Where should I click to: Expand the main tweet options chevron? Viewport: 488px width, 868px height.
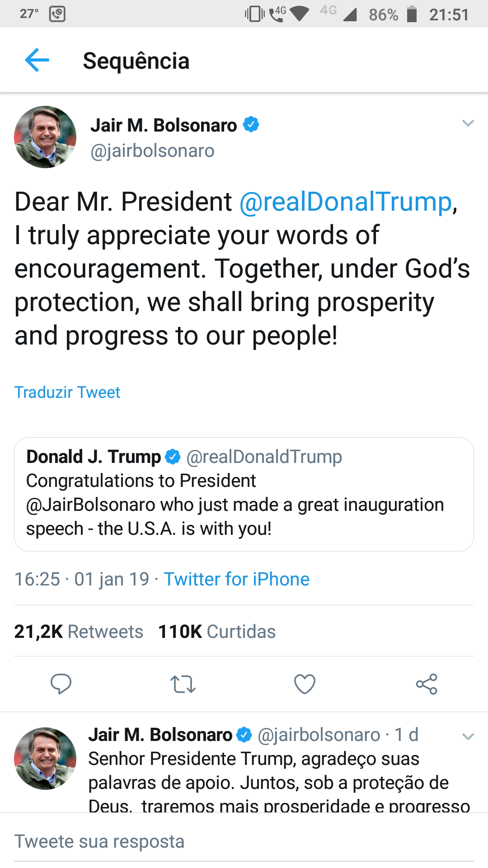[468, 123]
